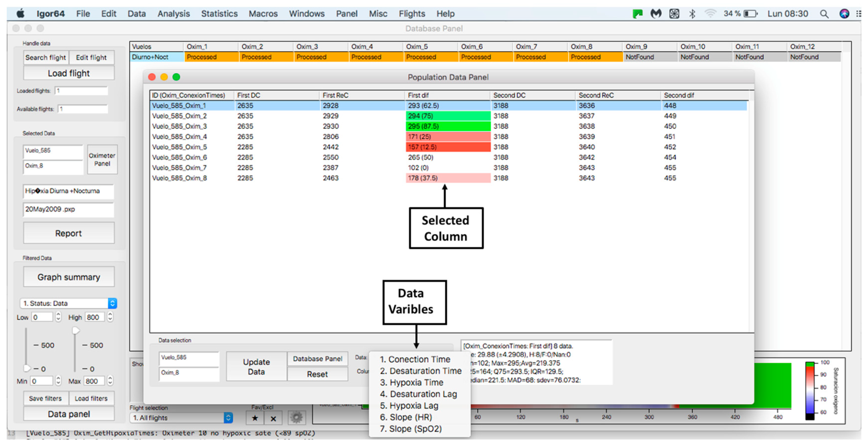Click the X exclude icon
This screenshot has height=447, width=868.
tap(273, 418)
